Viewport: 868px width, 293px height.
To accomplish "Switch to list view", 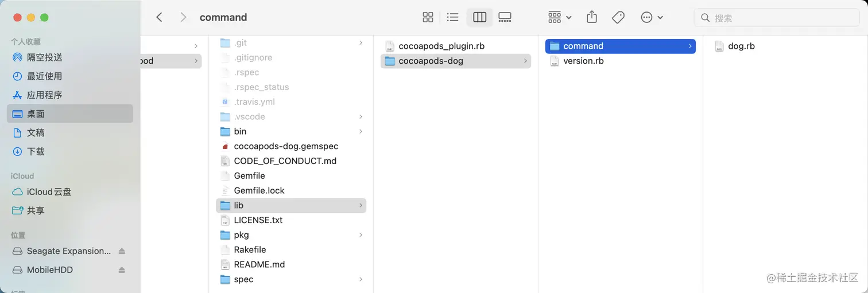I will pyautogui.click(x=452, y=17).
